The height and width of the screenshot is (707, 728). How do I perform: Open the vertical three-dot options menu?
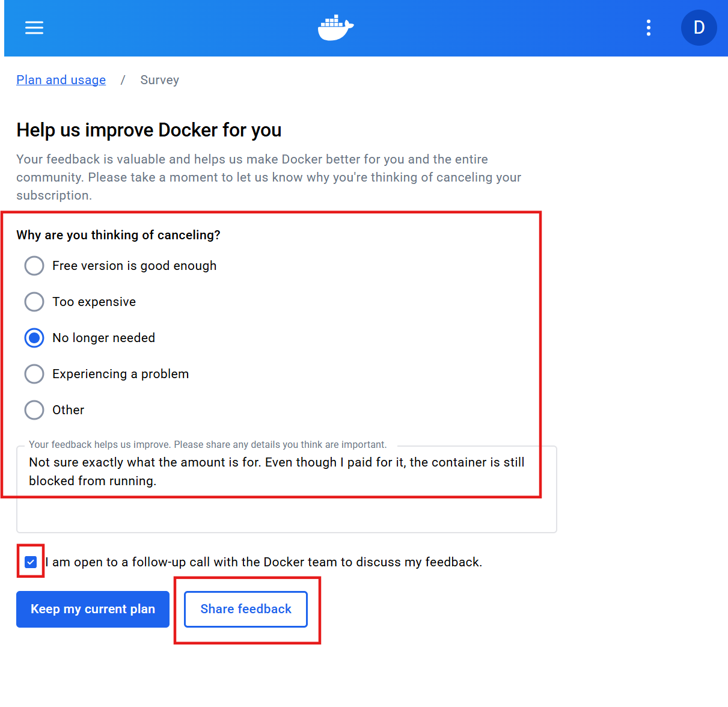tap(648, 28)
